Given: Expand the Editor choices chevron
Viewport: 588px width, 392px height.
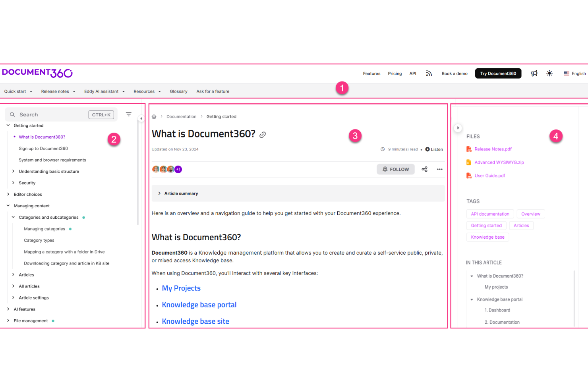Looking at the screenshot, I should (8, 194).
